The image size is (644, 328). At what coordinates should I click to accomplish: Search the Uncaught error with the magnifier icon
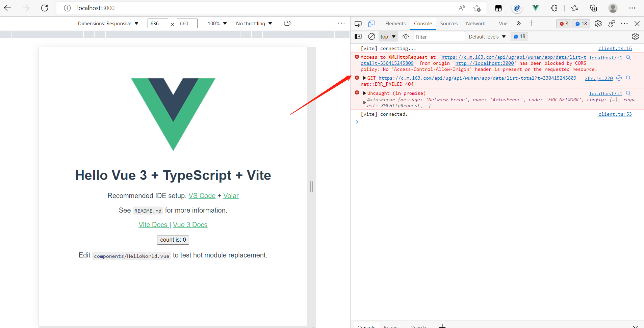click(x=628, y=93)
